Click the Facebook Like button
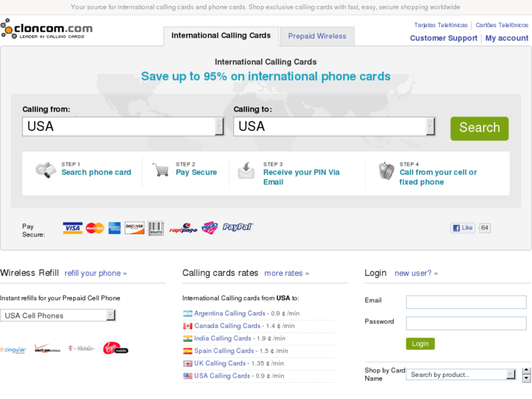Viewport: 532px width, 399px height. pos(462,228)
